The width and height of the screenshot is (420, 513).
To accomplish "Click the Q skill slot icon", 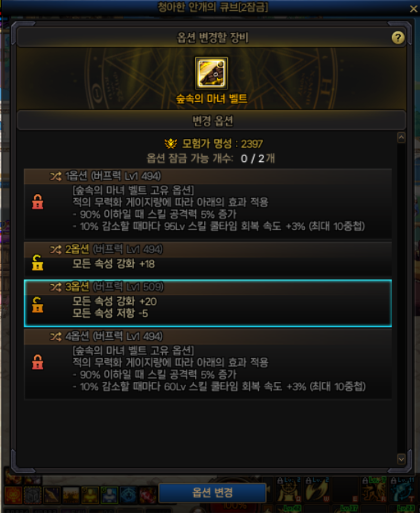I will click(x=289, y=490).
